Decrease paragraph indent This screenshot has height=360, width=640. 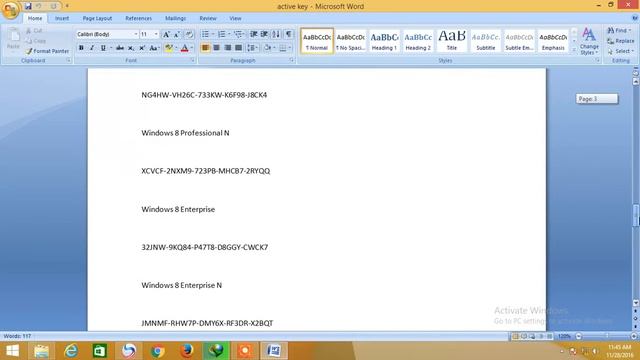click(253, 34)
